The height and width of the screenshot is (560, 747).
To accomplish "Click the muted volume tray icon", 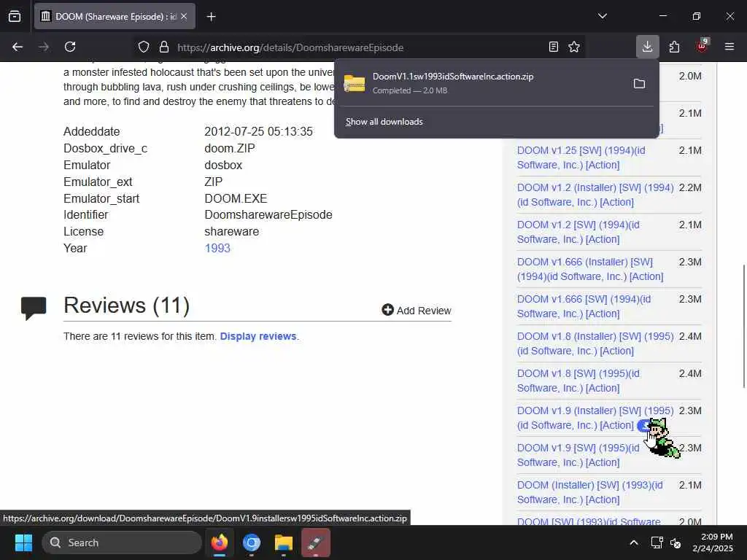I will pyautogui.click(x=676, y=542).
